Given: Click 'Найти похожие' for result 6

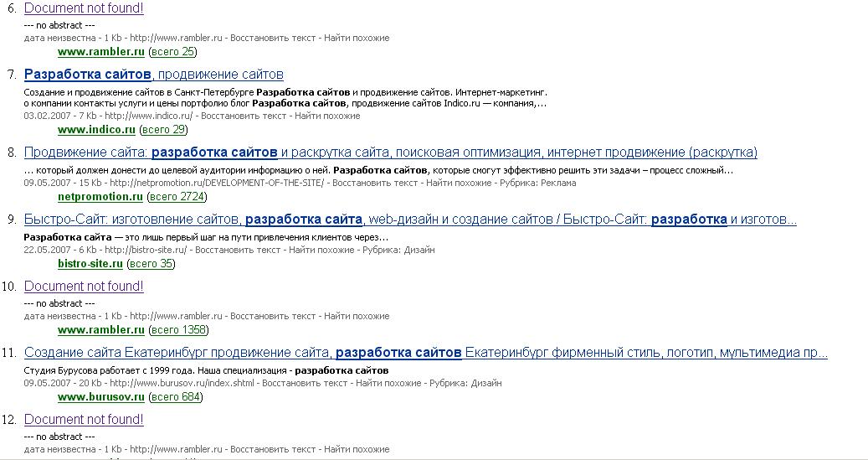Looking at the screenshot, I should pyautogui.click(x=357, y=38).
